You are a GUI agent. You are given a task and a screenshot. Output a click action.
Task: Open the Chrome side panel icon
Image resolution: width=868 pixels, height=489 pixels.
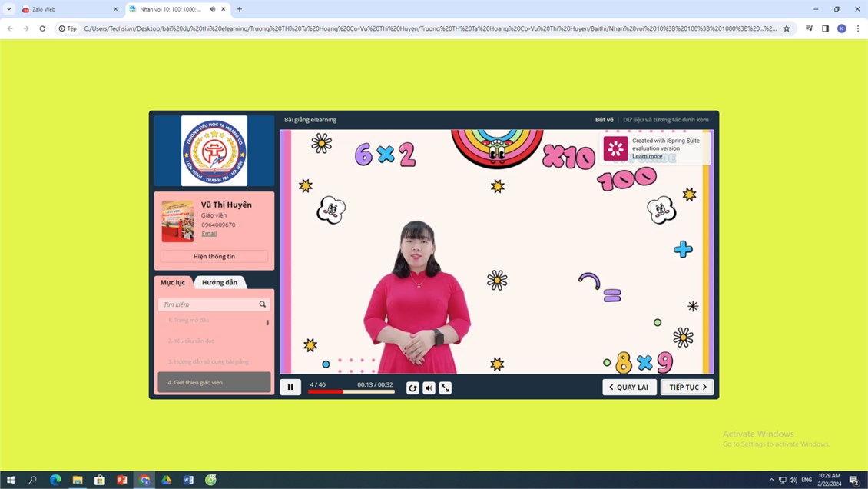pyautogui.click(x=826, y=28)
